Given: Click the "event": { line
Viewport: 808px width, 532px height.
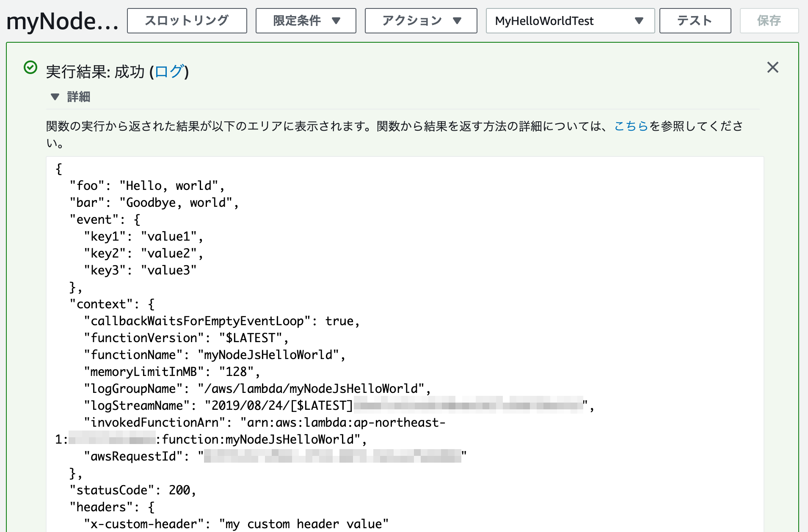Looking at the screenshot, I should tap(105, 219).
